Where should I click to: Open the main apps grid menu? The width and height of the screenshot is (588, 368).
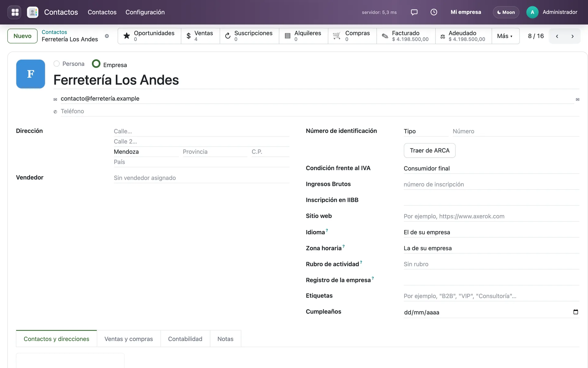point(15,12)
